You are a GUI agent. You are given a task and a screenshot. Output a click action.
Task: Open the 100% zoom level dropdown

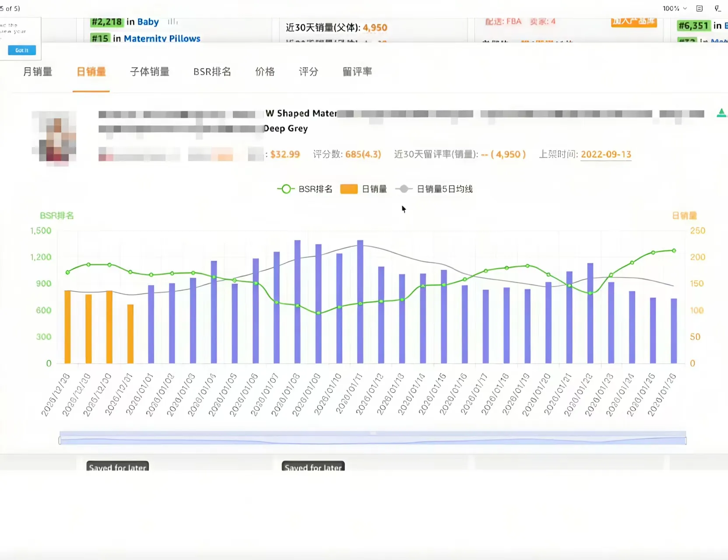674,8
